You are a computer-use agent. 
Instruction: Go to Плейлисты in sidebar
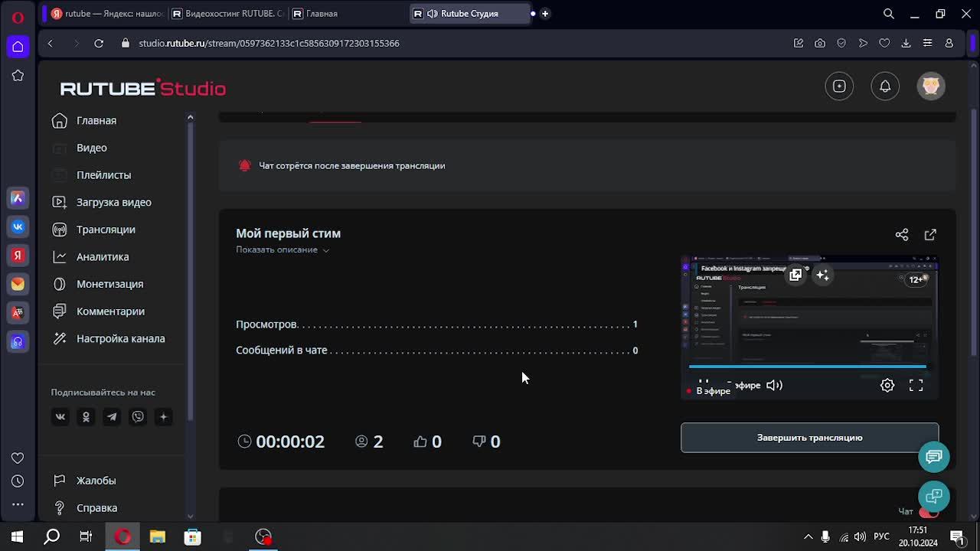pyautogui.click(x=91, y=174)
